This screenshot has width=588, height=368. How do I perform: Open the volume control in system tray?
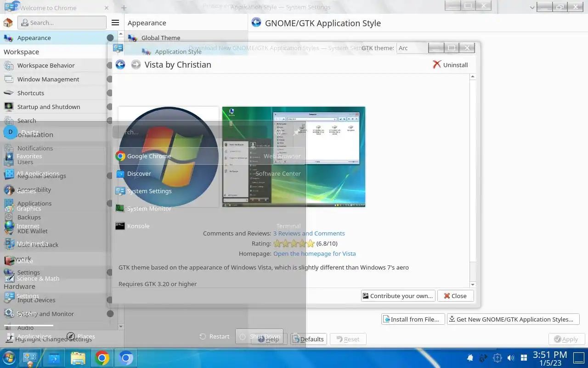coord(511,358)
